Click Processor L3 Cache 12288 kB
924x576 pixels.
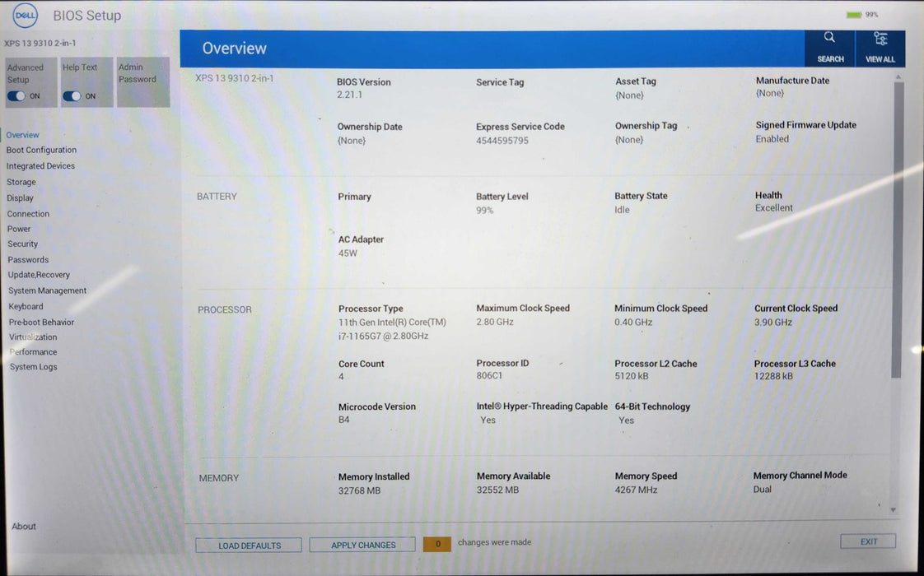[x=773, y=376]
